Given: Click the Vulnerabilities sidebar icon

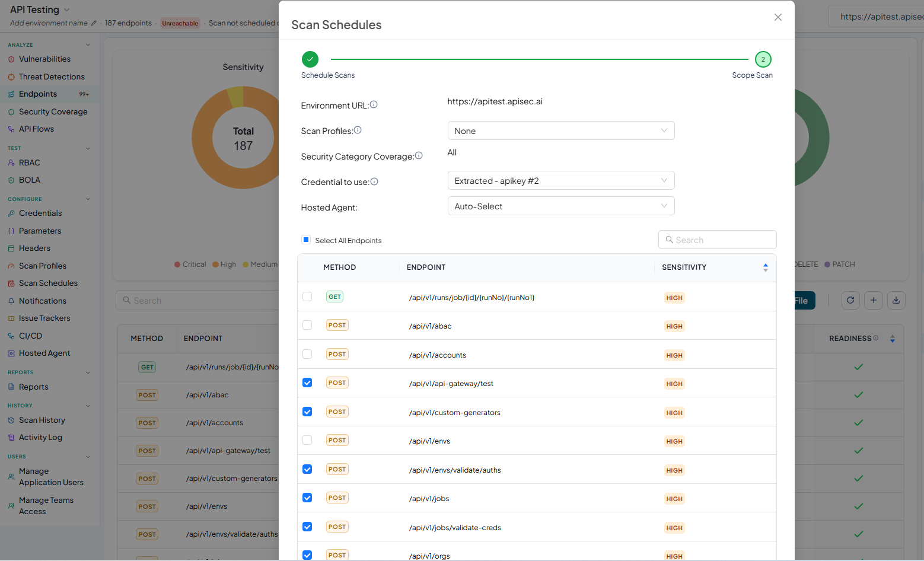Looking at the screenshot, I should (x=11, y=59).
